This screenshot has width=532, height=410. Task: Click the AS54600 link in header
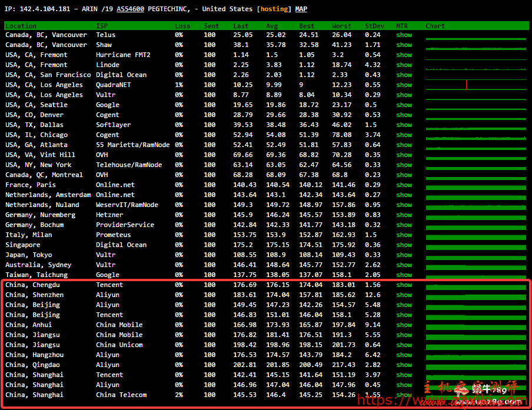(x=131, y=9)
